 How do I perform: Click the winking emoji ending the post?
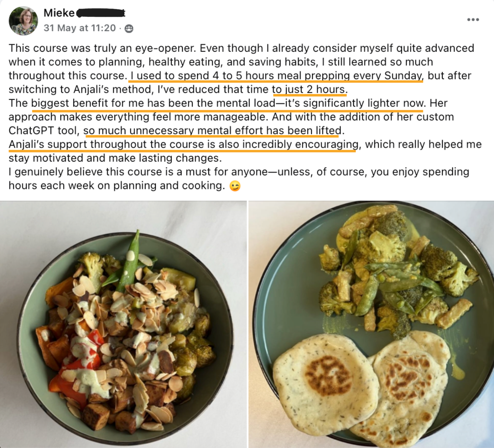(x=235, y=186)
